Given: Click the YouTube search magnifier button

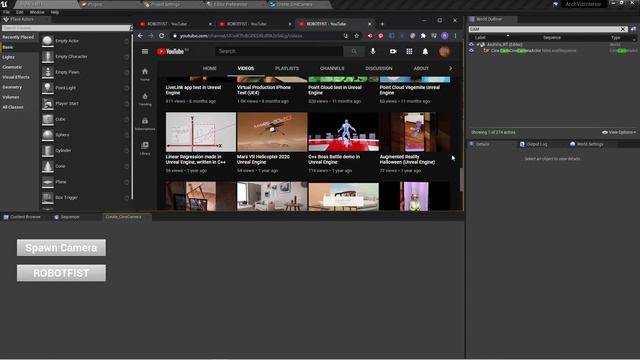Looking at the screenshot, I should pyautogui.click(x=354, y=51).
